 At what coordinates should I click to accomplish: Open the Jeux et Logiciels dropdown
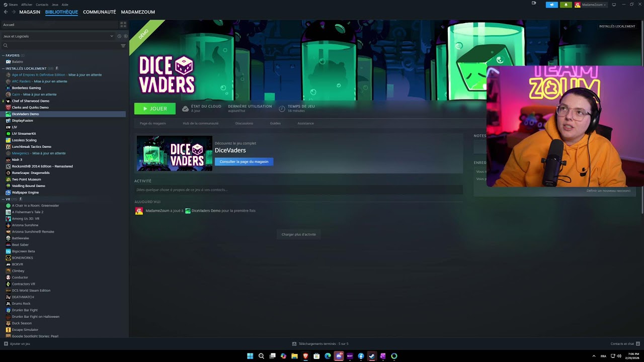pyautogui.click(x=58, y=36)
